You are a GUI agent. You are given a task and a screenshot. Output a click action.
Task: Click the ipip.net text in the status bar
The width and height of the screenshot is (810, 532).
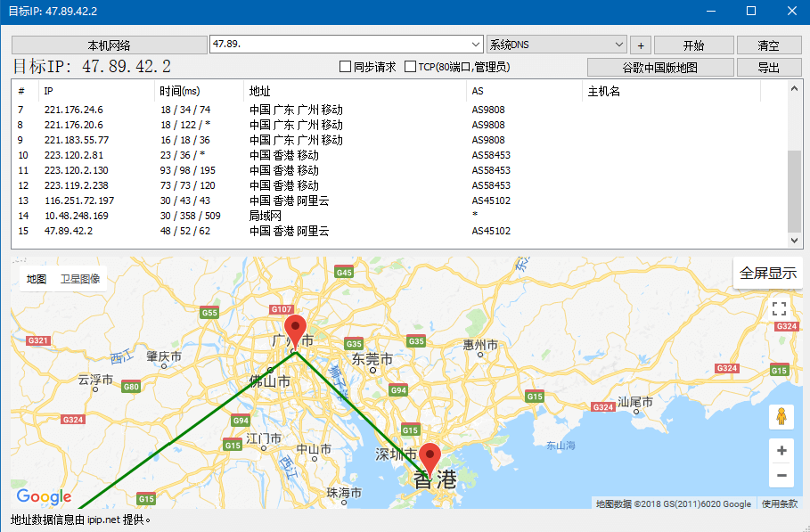click(x=103, y=520)
